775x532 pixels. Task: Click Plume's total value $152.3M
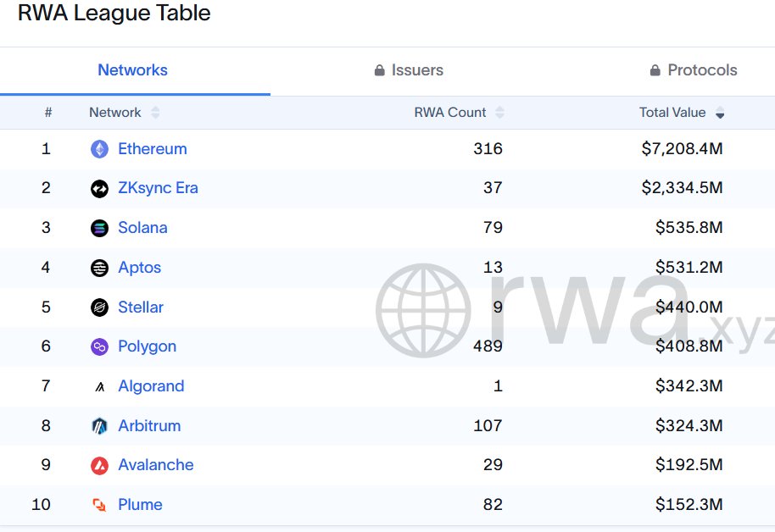tap(689, 505)
